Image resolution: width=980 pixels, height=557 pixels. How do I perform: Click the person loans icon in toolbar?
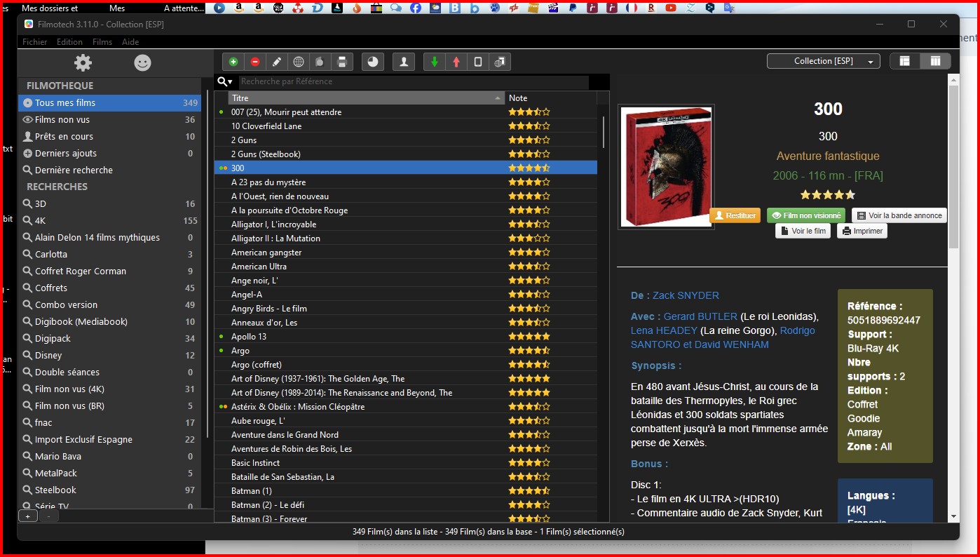[x=404, y=62]
